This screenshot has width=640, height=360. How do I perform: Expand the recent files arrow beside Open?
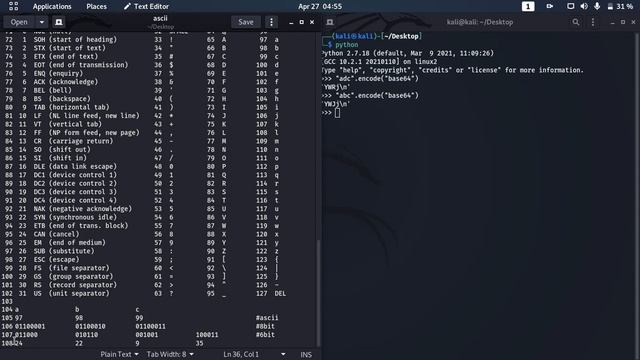(42, 22)
